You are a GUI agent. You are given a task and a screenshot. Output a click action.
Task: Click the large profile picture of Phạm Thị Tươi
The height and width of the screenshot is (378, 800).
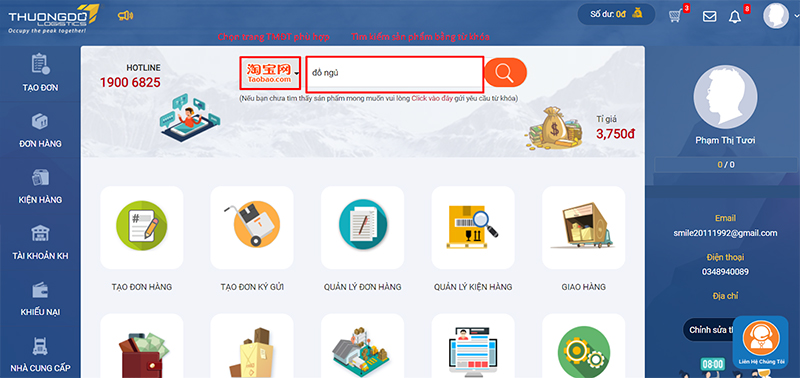point(725,96)
